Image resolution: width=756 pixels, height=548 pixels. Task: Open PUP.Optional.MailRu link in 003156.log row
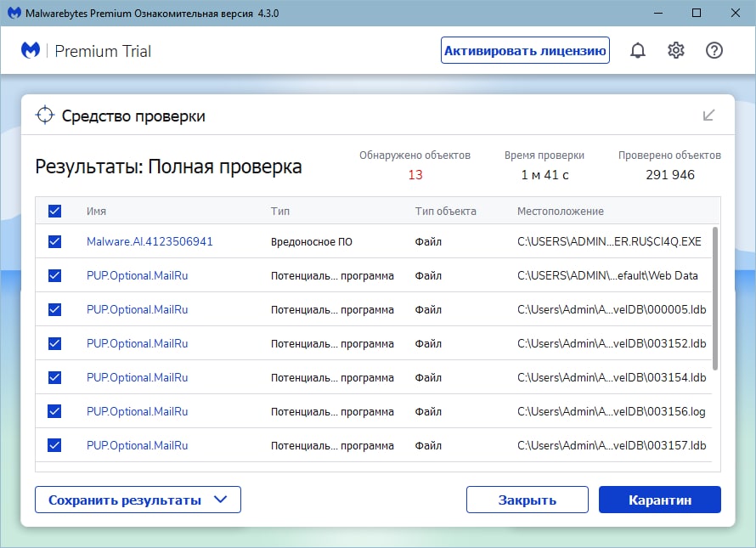click(x=137, y=411)
